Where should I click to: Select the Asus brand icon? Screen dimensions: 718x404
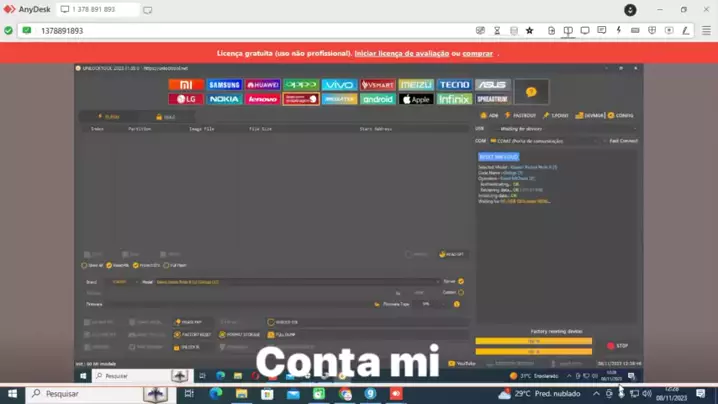tap(492, 86)
